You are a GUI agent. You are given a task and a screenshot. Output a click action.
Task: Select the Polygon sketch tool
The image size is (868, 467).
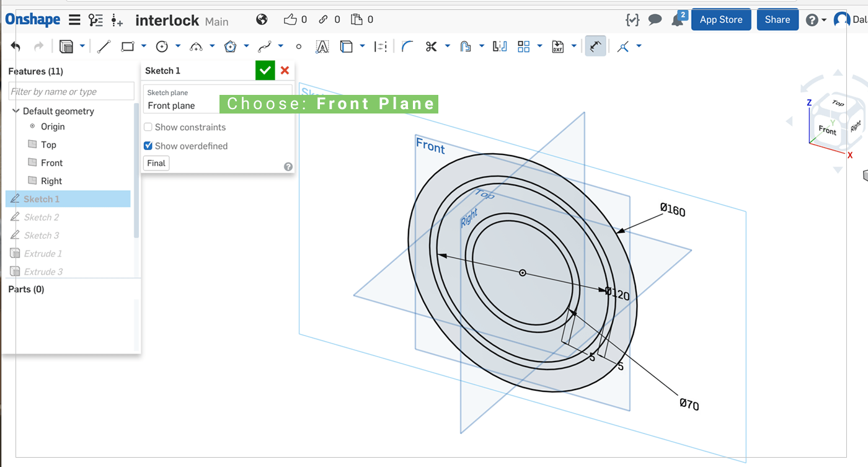click(230, 47)
